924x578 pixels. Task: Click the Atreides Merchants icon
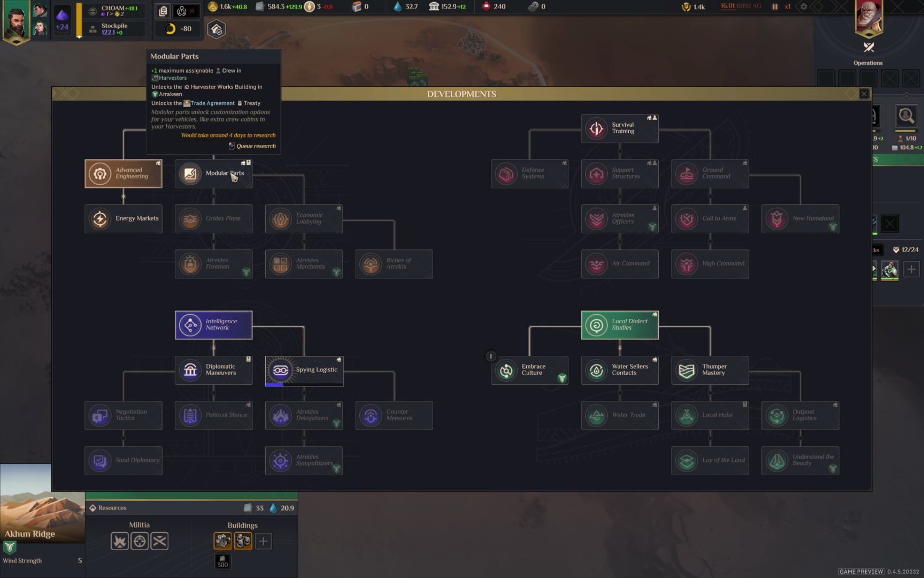[x=280, y=264]
